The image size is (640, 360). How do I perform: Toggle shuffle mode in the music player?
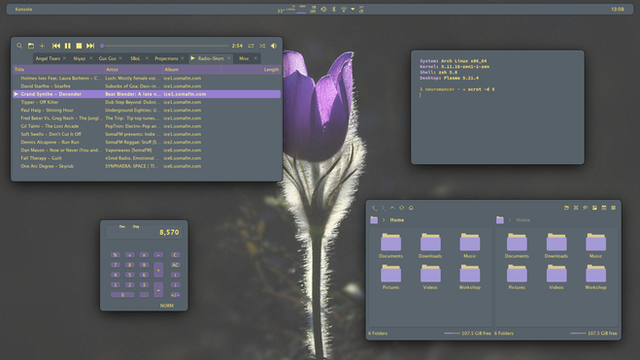[x=262, y=46]
